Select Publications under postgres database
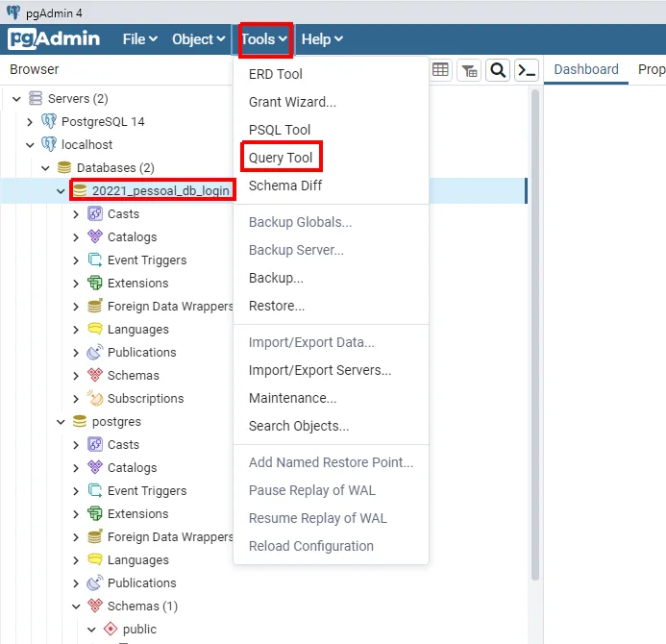 coord(142,582)
